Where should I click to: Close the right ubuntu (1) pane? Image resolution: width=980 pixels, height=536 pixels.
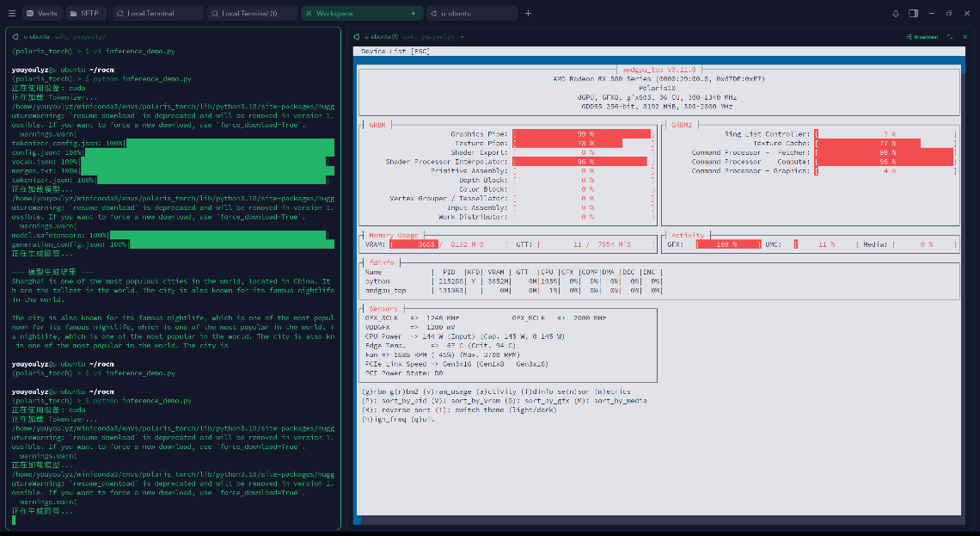tap(964, 37)
